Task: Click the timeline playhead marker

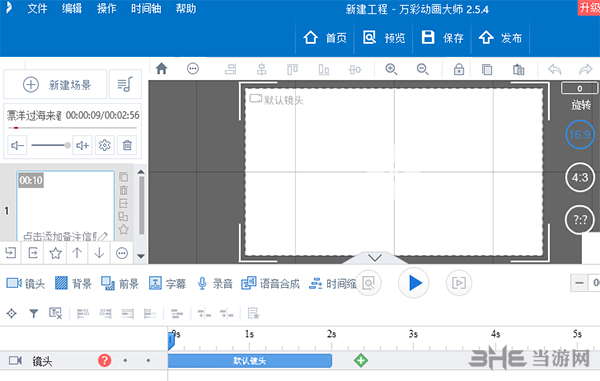Action: [171, 340]
